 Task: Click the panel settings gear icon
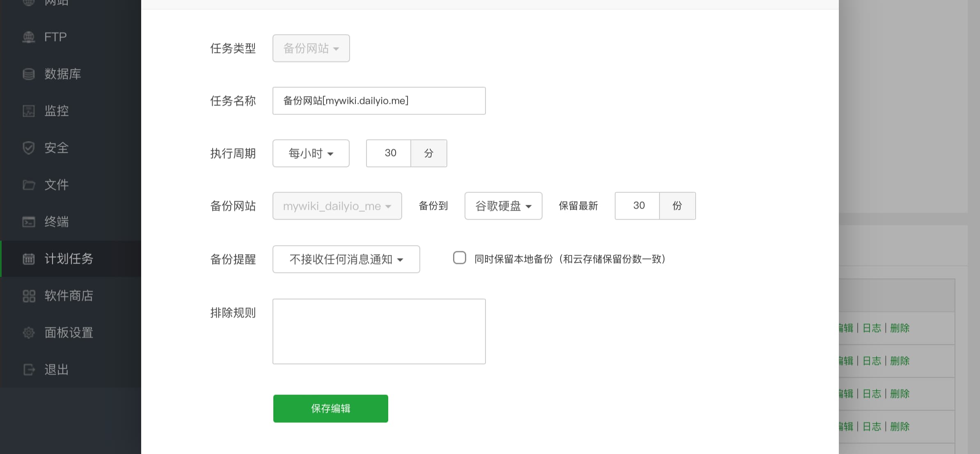point(28,332)
